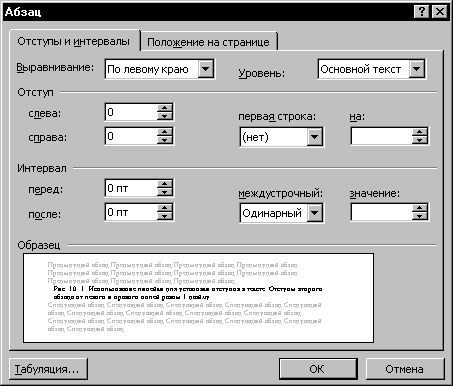453x386 pixels.
Task: Increase the слева indent with up arrow
Action: click(x=165, y=108)
